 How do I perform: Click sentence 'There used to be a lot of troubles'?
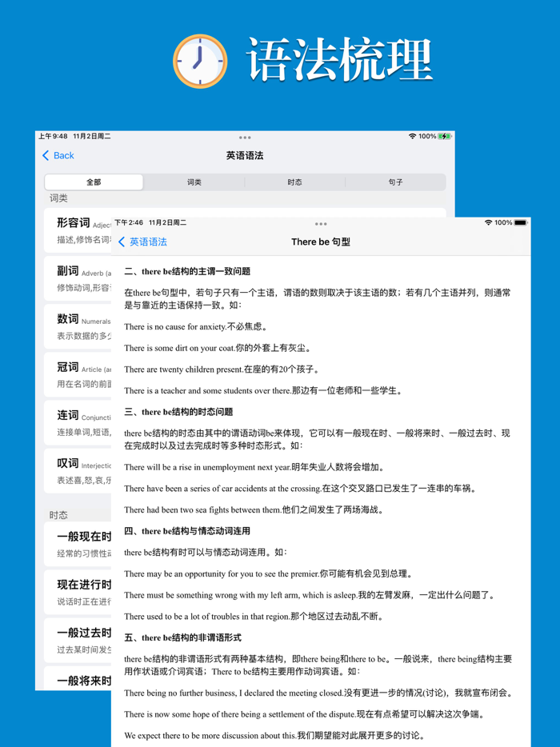coord(254,617)
